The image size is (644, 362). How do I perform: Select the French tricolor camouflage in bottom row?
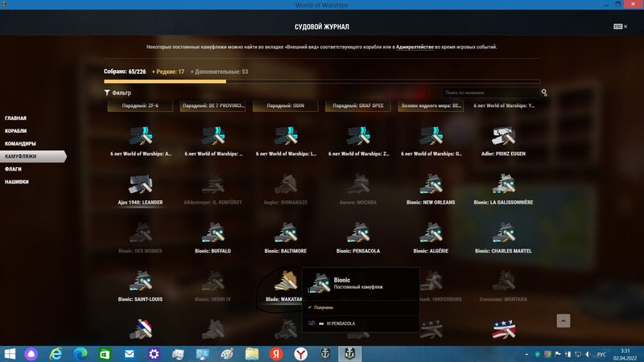click(140, 329)
